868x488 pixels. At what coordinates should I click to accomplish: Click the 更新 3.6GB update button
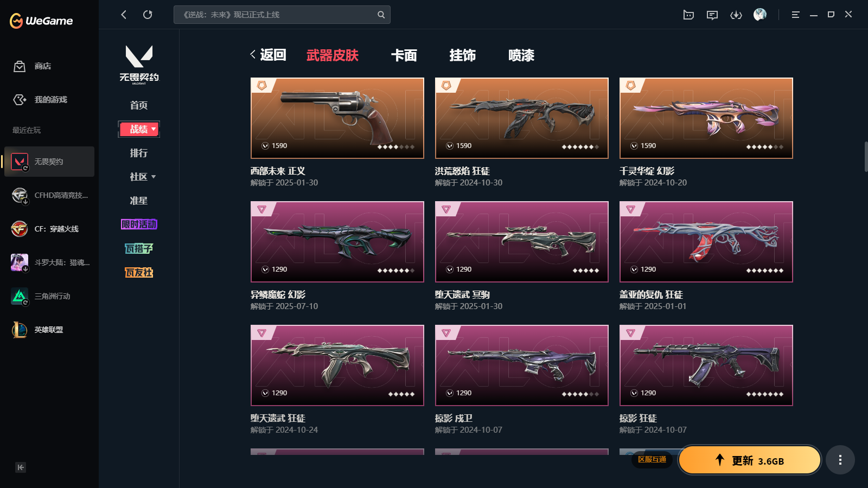(750, 460)
